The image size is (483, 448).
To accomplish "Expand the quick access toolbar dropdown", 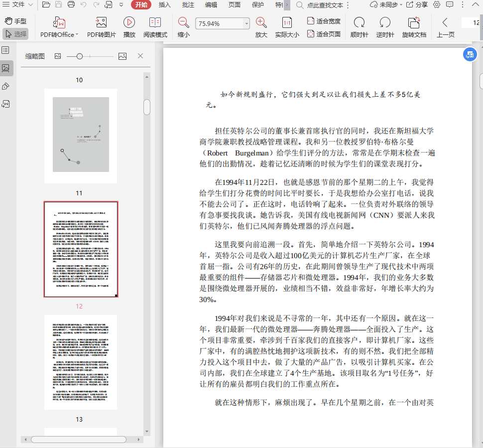I will click(121, 4).
